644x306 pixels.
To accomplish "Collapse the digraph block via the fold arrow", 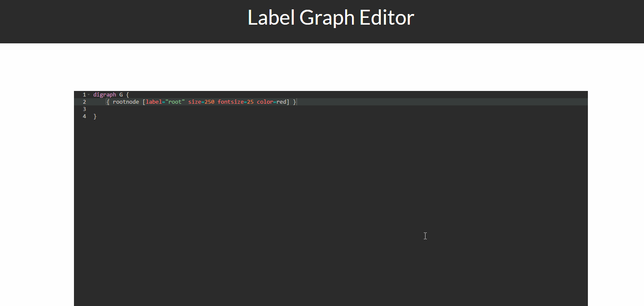I will coord(89,95).
